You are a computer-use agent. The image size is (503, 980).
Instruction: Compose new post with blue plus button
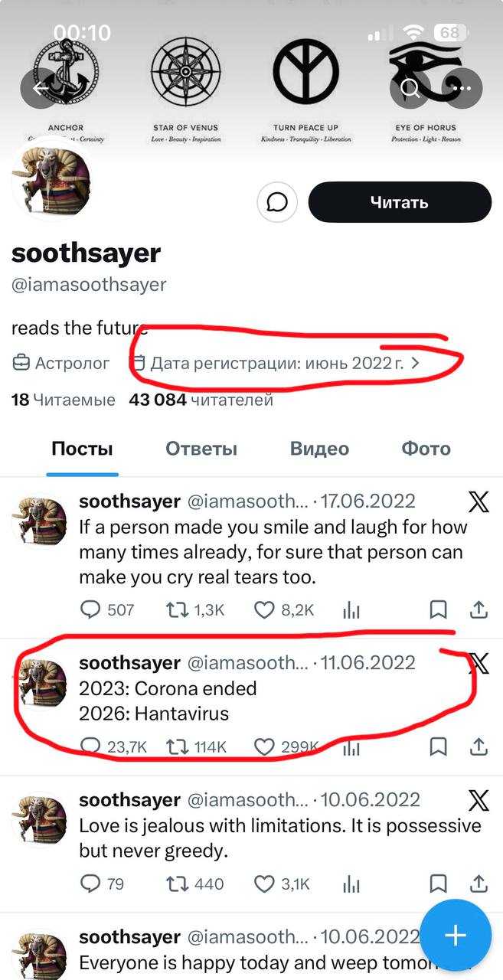coord(456,935)
